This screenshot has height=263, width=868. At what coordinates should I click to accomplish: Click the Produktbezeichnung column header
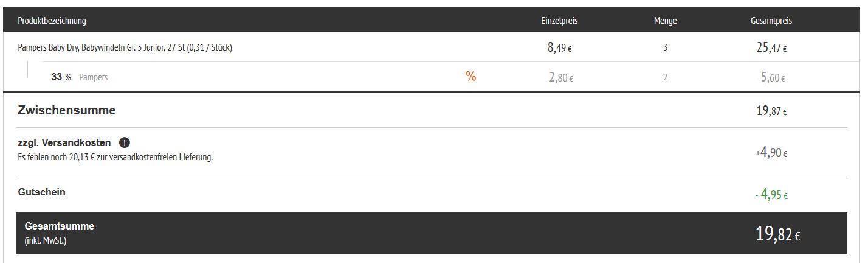pyautogui.click(x=52, y=21)
